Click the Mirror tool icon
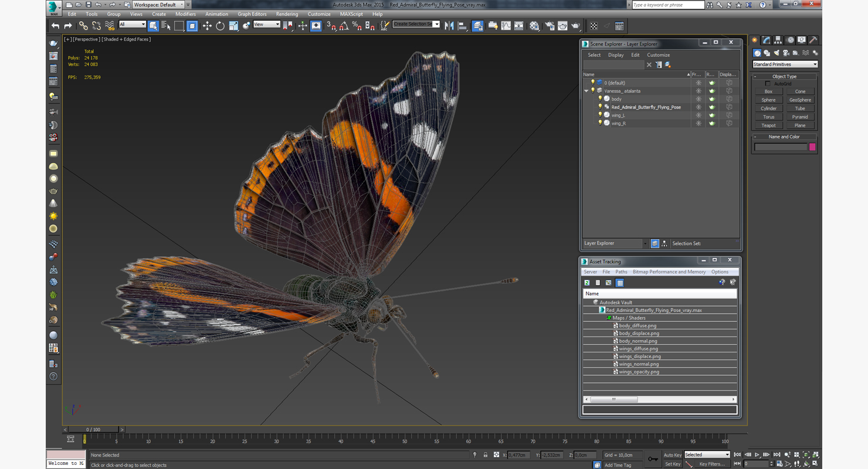 click(x=449, y=26)
